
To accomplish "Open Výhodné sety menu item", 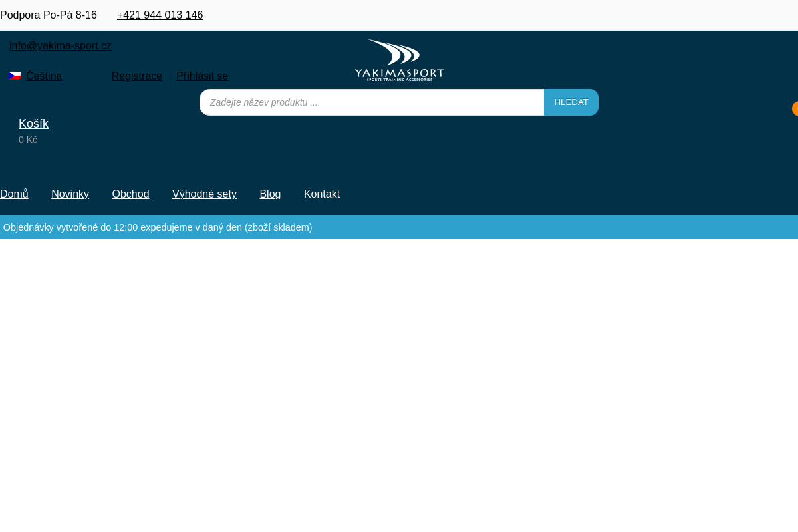I will [204, 194].
